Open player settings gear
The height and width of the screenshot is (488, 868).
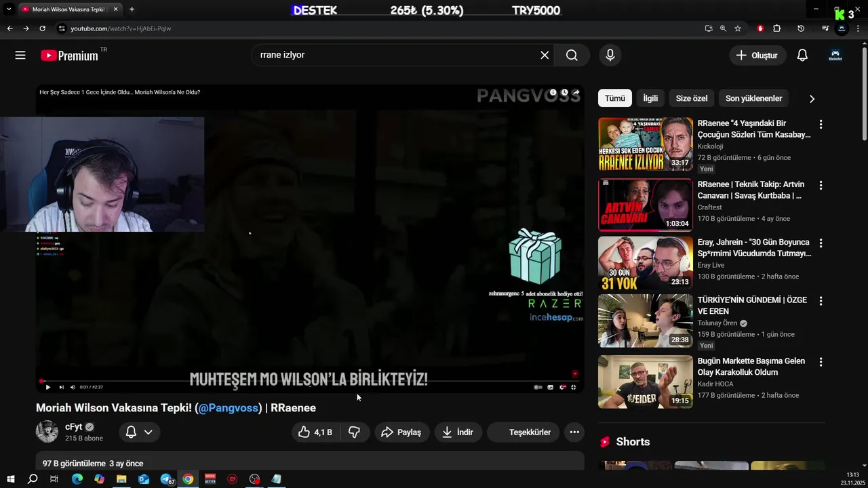click(x=562, y=387)
